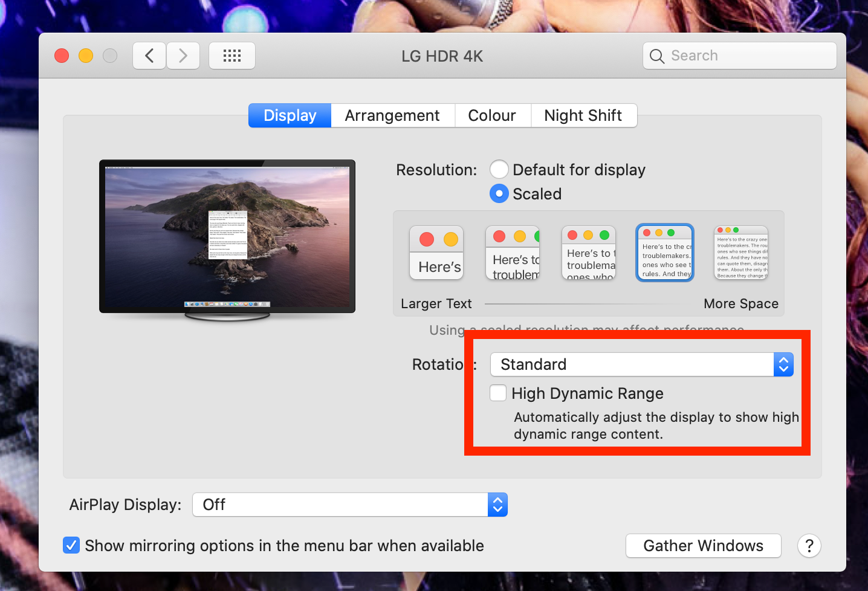Show all preferences grid view
The width and height of the screenshot is (868, 591).
click(x=232, y=56)
